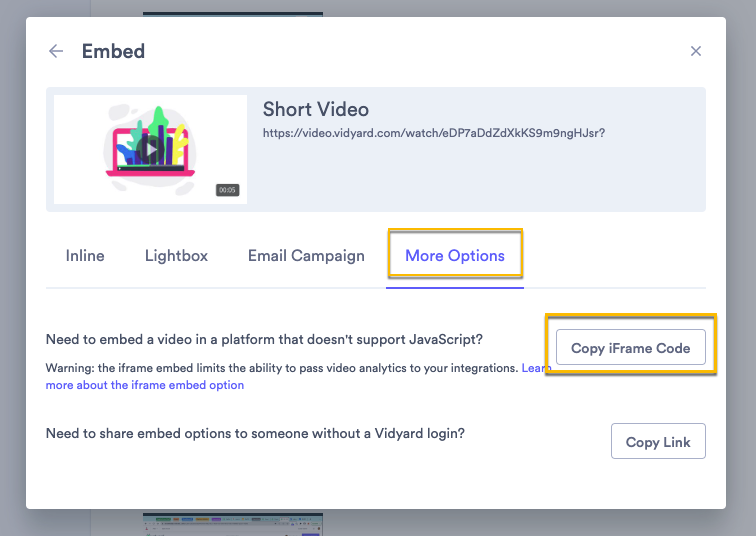The image size is (756, 536).
Task: Open the iframe embed option learn more link
Action: pyautogui.click(x=145, y=385)
